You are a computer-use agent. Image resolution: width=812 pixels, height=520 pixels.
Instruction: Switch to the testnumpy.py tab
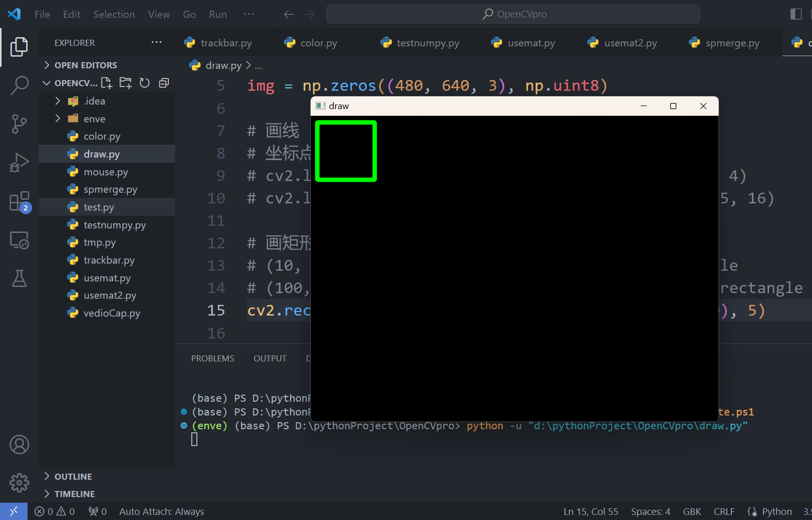click(427, 43)
